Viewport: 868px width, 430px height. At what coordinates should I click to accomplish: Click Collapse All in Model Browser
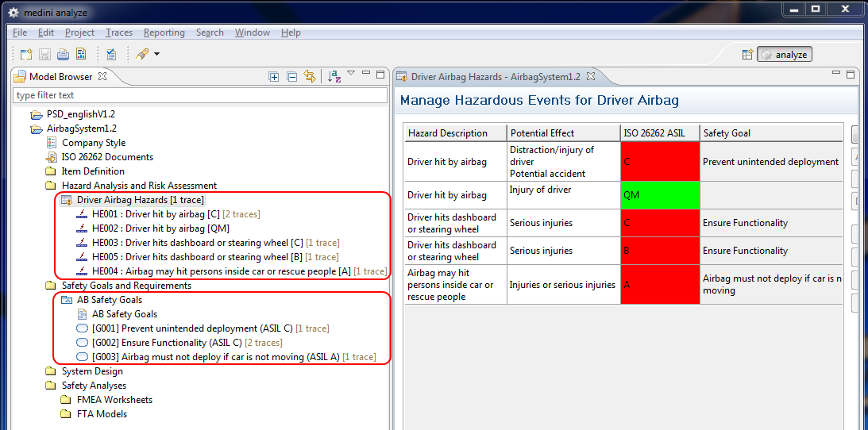click(291, 77)
